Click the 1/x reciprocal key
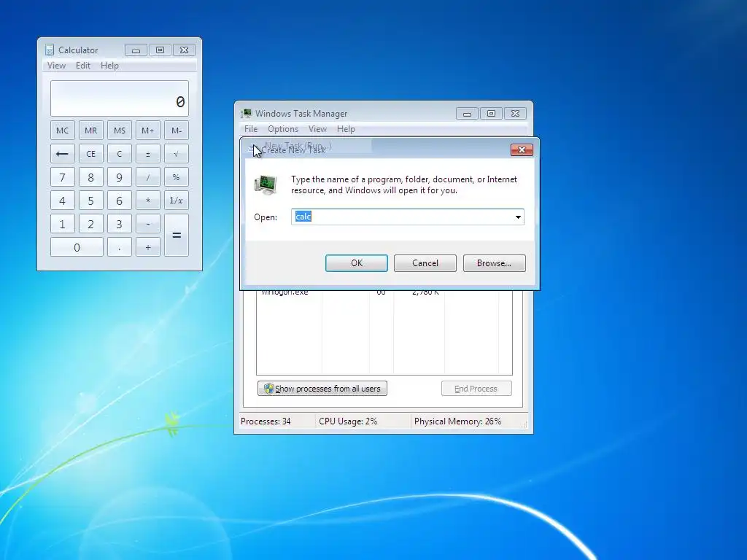The width and height of the screenshot is (747, 560). pos(177,201)
